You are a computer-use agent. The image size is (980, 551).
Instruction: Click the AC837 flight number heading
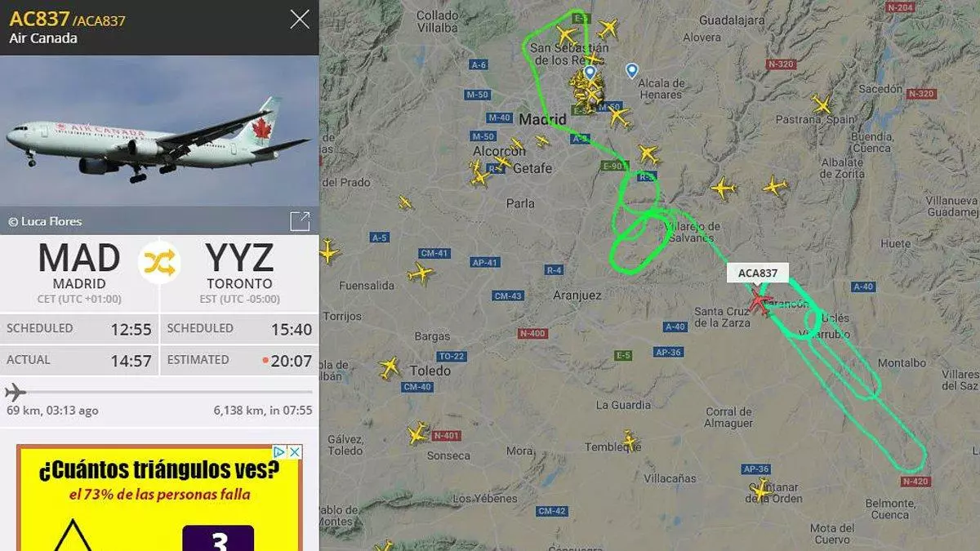point(39,19)
